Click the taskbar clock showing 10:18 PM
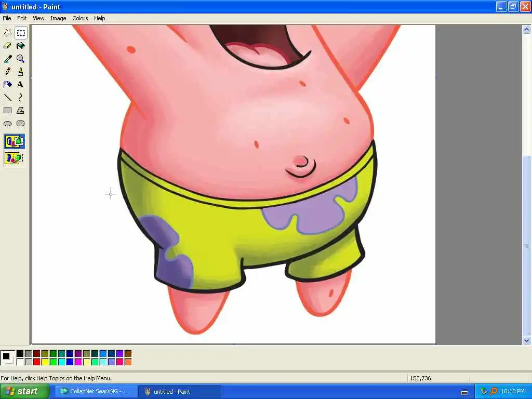Screen dimensions: 532x399 point(513,392)
